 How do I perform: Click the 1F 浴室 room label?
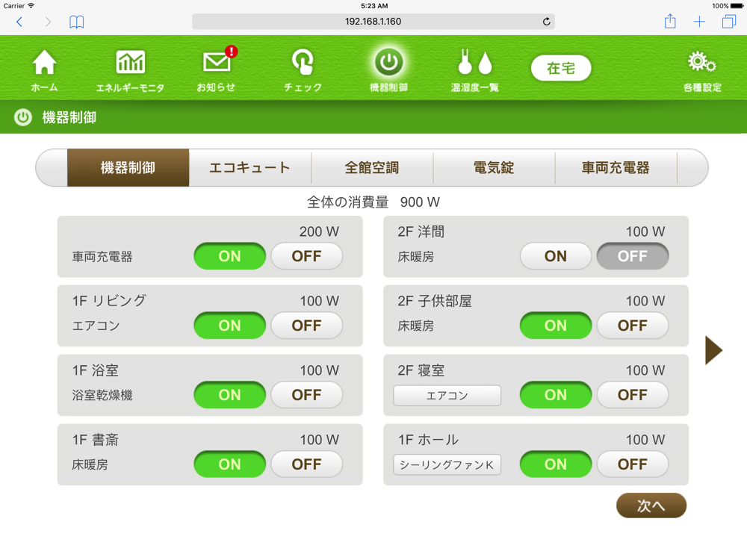96,370
